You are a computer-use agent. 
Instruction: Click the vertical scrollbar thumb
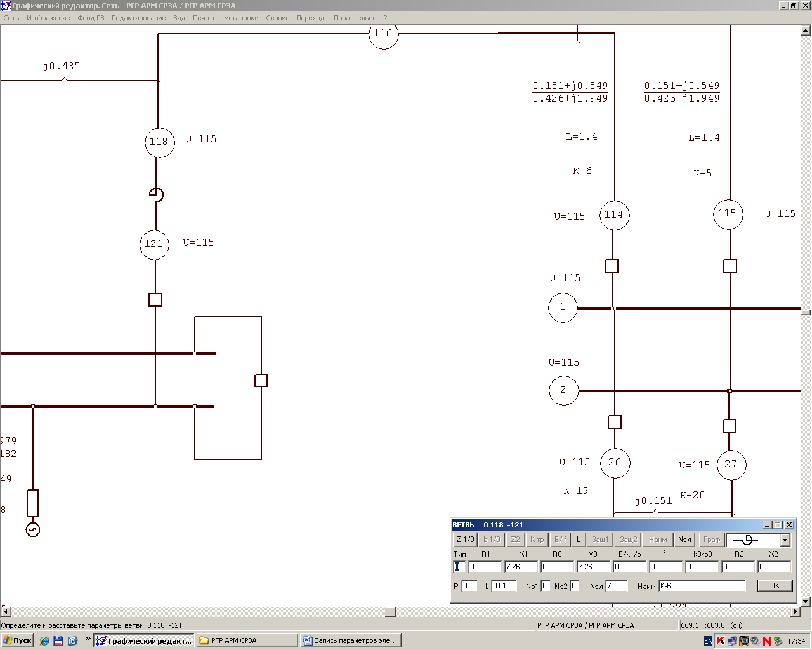[x=806, y=312]
